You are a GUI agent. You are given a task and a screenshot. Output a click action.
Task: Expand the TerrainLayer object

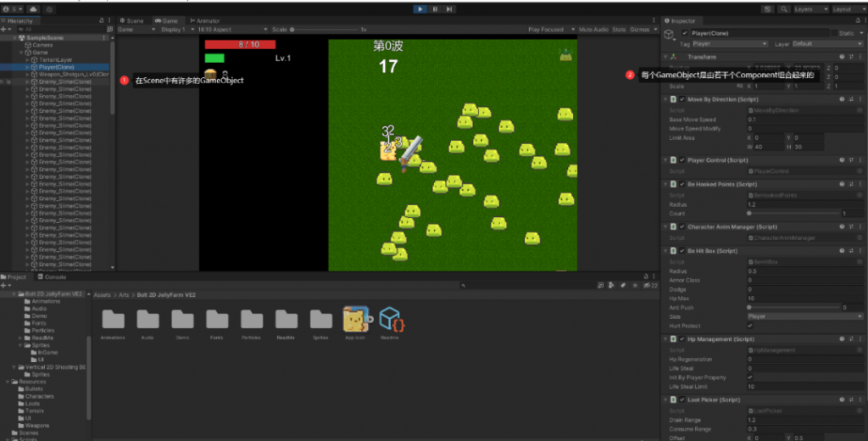point(28,60)
